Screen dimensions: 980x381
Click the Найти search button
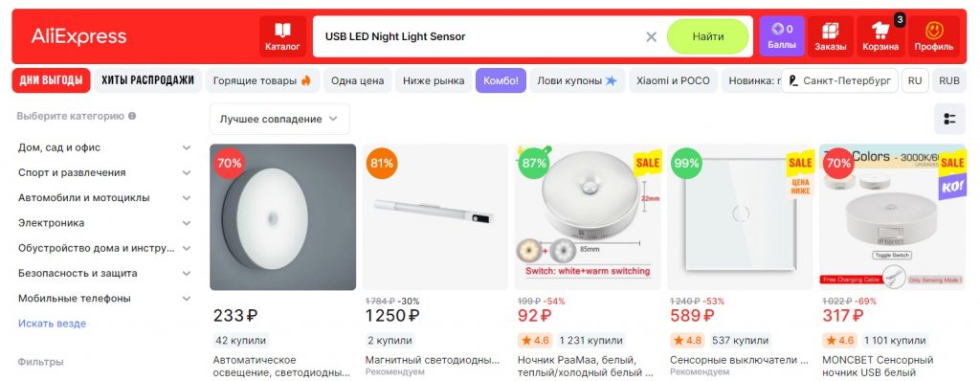click(707, 36)
